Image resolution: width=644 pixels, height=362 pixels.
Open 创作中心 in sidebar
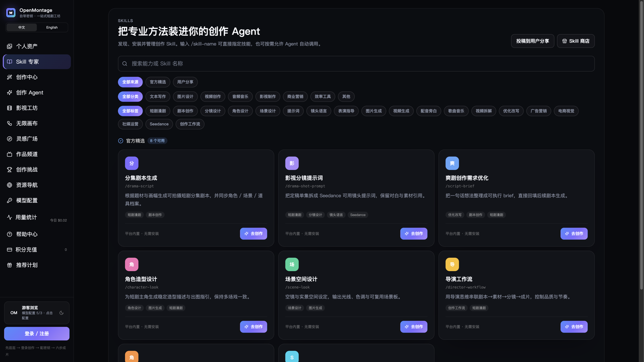coord(37,77)
